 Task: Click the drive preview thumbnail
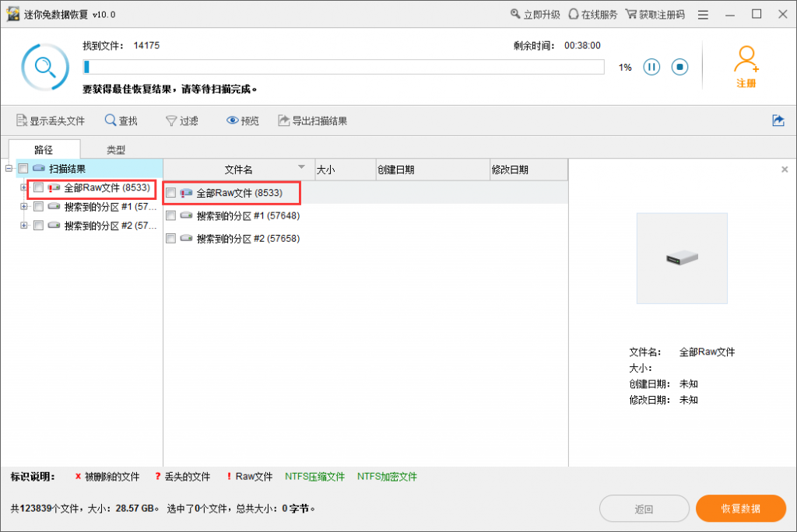[682, 258]
